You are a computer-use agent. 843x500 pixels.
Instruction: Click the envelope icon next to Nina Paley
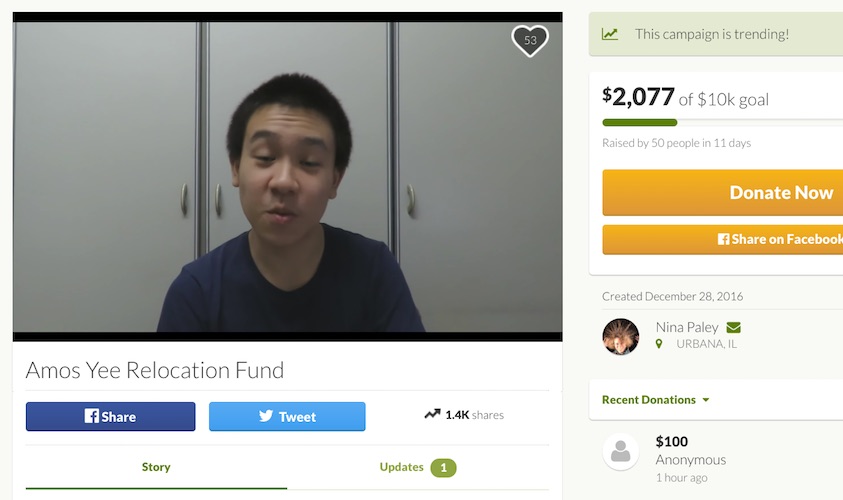(733, 327)
